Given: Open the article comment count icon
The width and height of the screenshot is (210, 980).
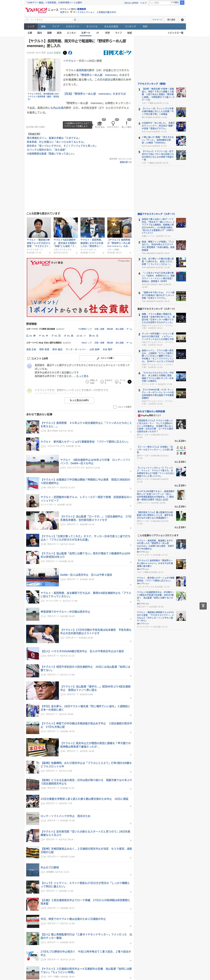Looking at the screenshot, I should click(x=50, y=53).
